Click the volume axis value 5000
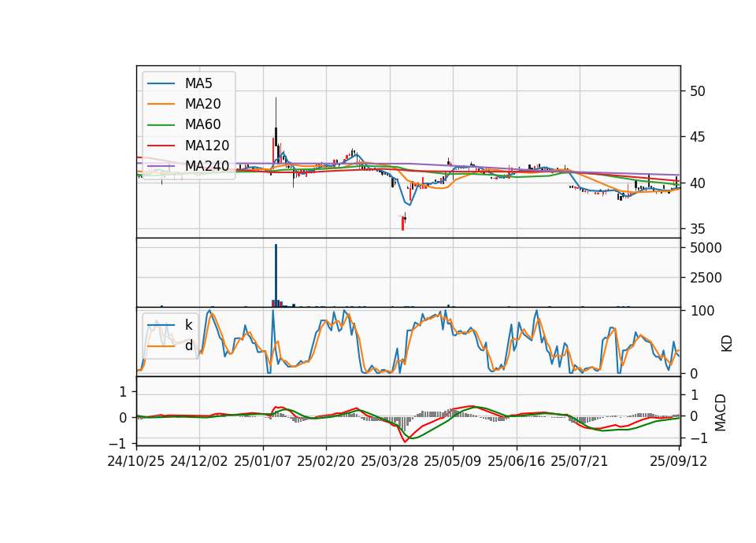Viewport: 756px width, 543px height. [x=706, y=248]
